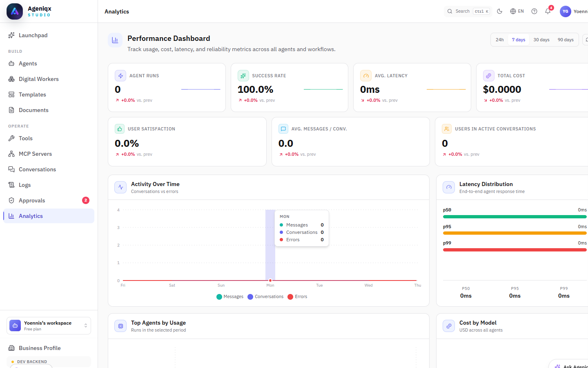Toggle Errors series in chart legend
Screen dimensions: 588x368
coord(297,297)
